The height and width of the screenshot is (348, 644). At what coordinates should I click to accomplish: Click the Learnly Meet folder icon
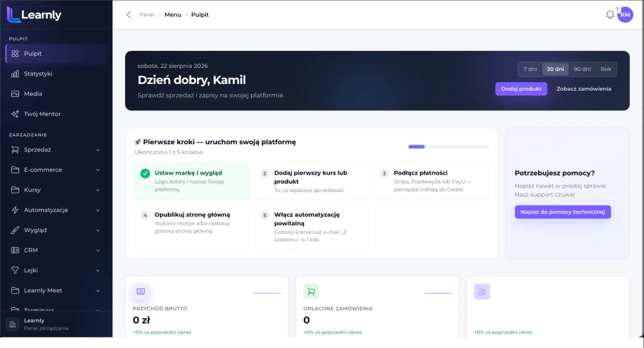coord(15,291)
